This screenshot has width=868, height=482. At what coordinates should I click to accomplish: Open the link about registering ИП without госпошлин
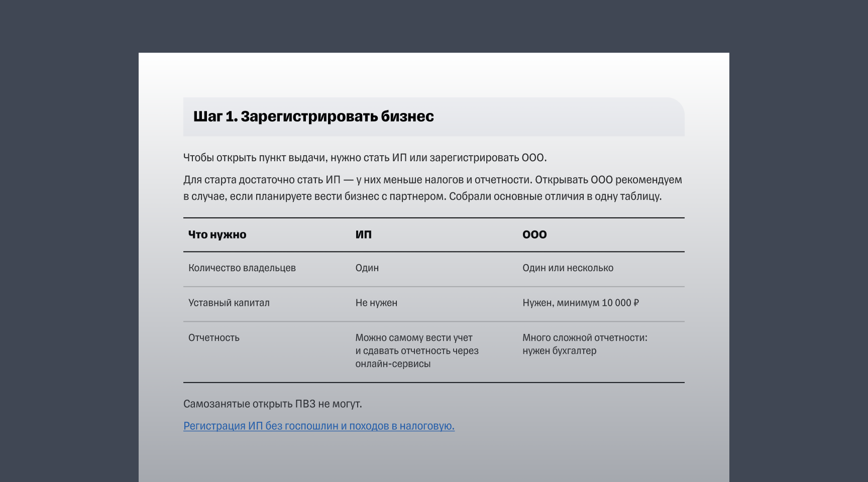319,426
